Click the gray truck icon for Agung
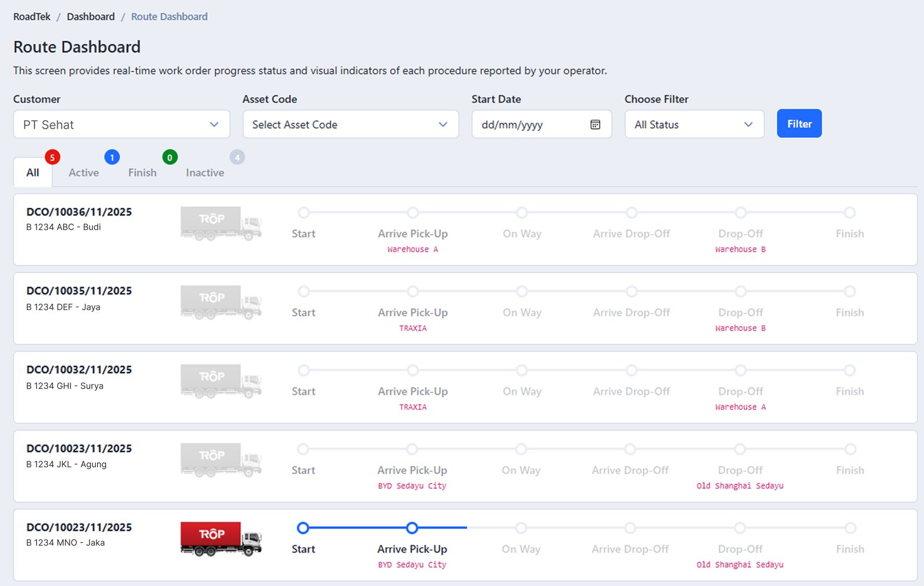Screen dimensions: 924x586 click(x=221, y=460)
